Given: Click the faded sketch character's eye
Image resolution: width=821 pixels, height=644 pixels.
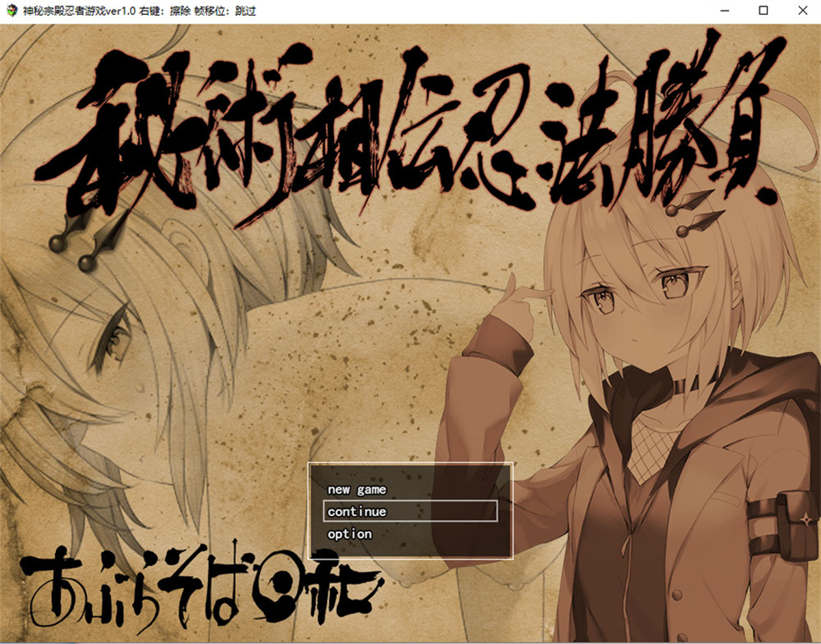Looking at the screenshot, I should (112, 341).
